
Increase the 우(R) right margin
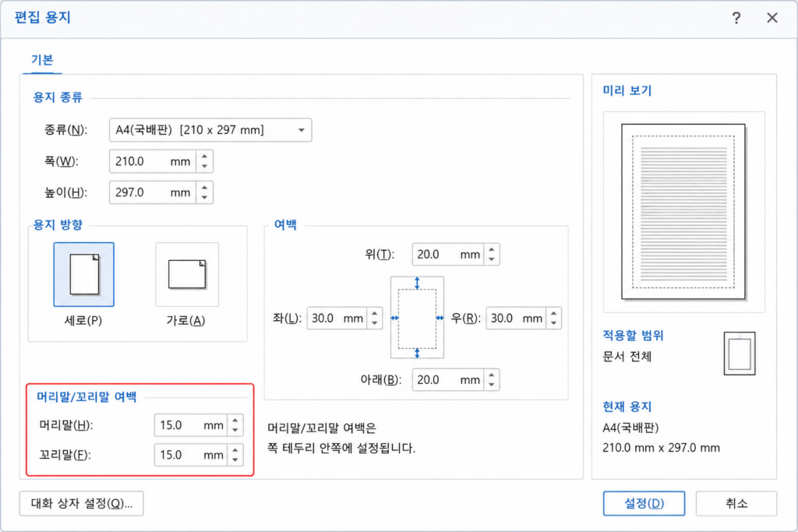click(x=554, y=313)
